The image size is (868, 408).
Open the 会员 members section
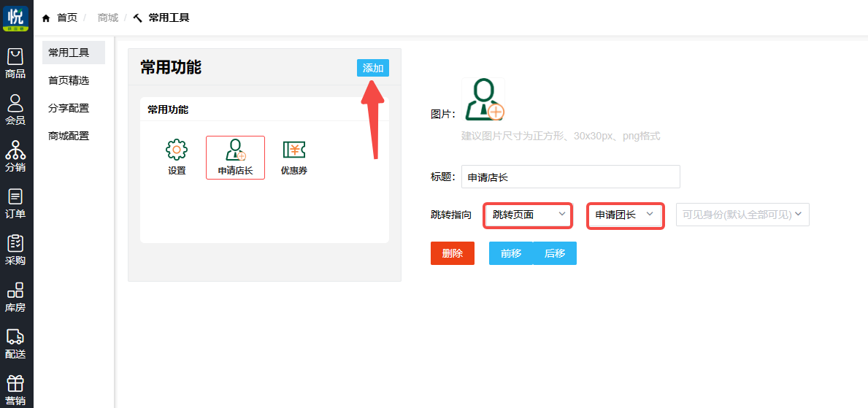coord(15,111)
